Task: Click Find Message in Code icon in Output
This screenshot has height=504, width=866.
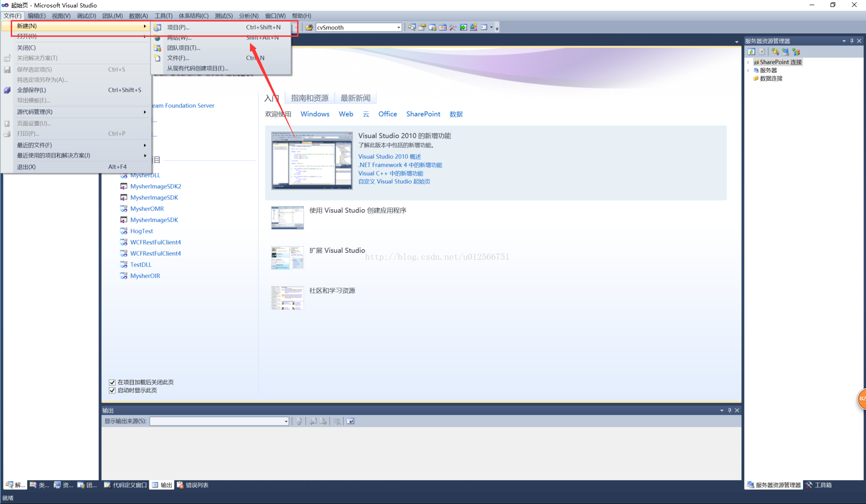Action: point(299,421)
